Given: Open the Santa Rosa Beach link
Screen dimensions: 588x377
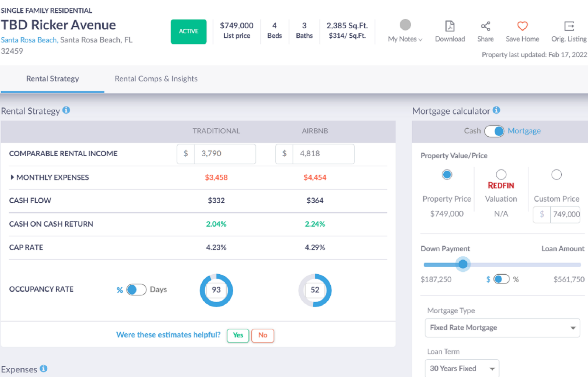Looking at the screenshot, I should tap(29, 40).
